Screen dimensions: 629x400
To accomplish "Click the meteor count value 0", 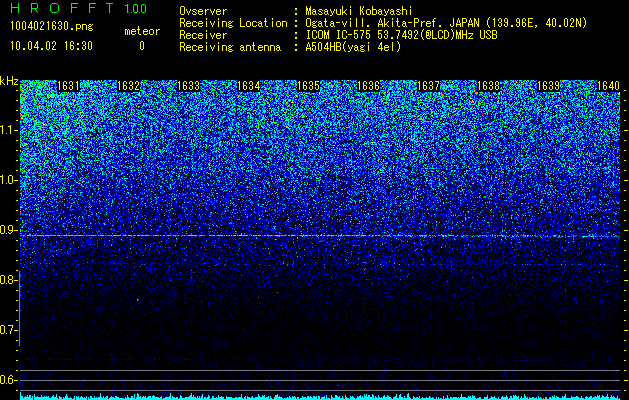I will coord(142,46).
